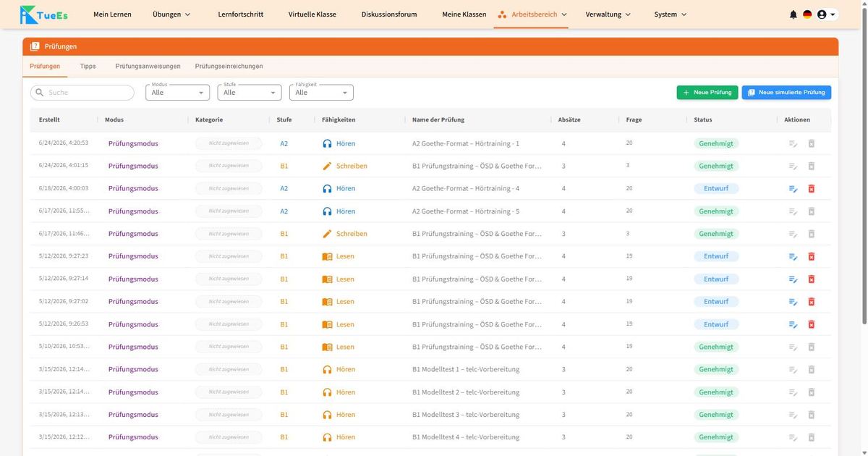Click delete icon for B1 Modelltest 1 row
The height and width of the screenshot is (456, 868).
point(811,369)
